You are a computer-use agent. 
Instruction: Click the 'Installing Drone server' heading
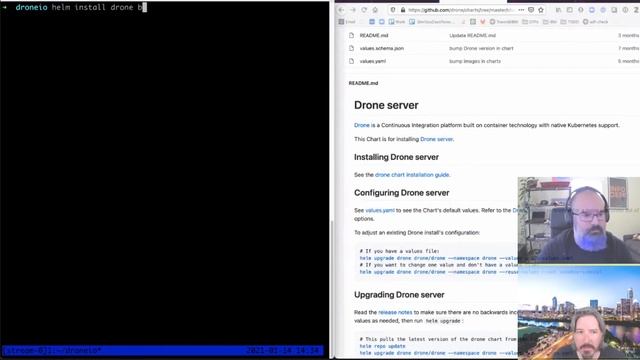click(396, 157)
